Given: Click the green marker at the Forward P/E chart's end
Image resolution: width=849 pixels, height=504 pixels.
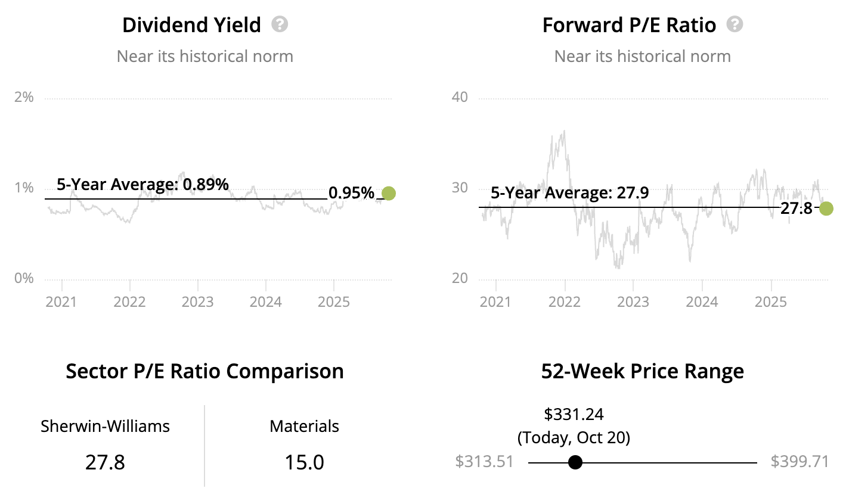Looking at the screenshot, I should [x=826, y=208].
